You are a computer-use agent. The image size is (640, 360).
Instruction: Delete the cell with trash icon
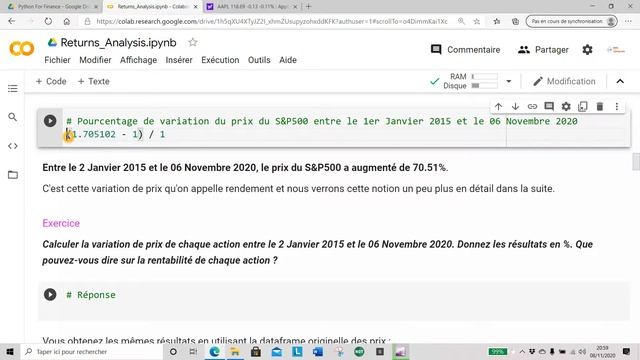(600, 107)
